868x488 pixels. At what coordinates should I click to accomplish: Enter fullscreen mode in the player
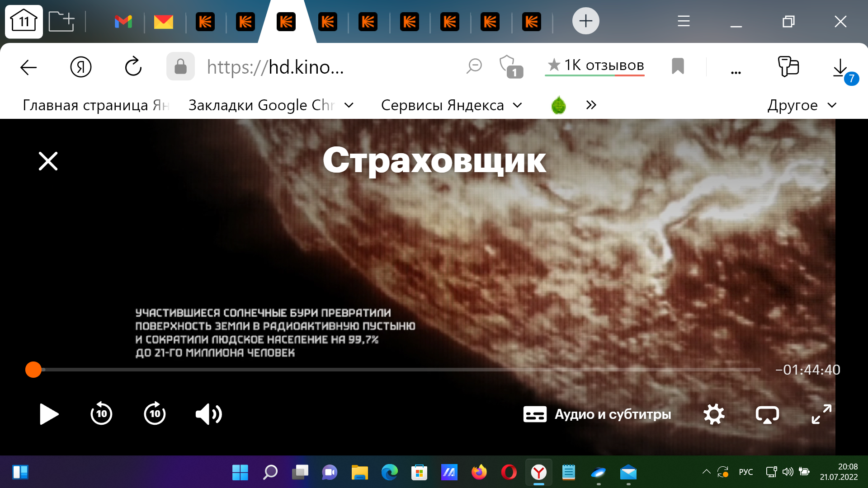coord(821,414)
